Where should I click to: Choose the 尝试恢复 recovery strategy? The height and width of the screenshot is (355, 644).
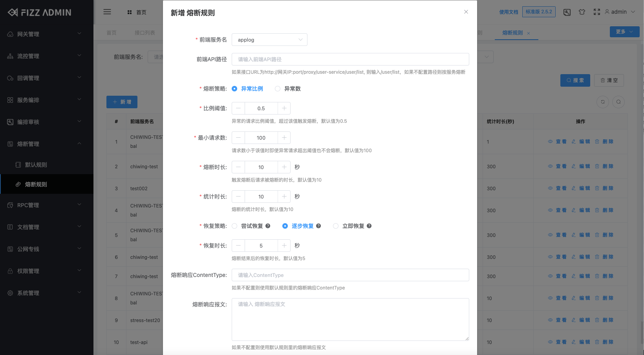(247, 226)
